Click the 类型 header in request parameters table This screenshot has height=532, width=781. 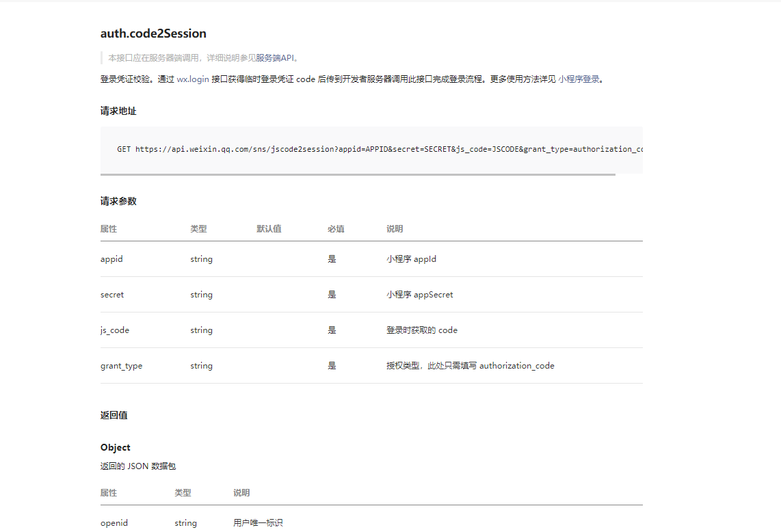pyautogui.click(x=198, y=228)
